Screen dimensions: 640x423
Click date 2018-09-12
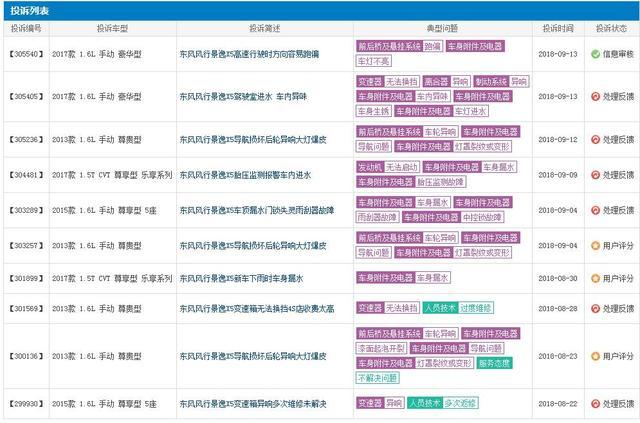coord(558,140)
